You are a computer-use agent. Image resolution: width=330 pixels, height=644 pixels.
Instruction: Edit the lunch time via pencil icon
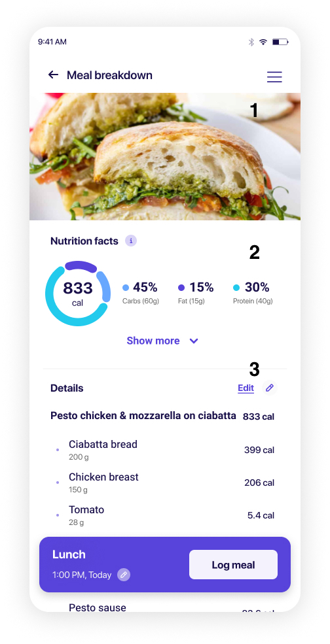124,575
